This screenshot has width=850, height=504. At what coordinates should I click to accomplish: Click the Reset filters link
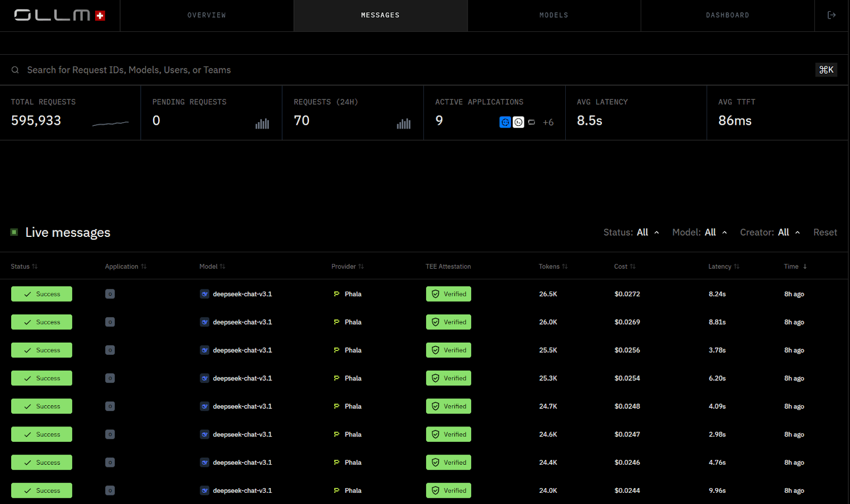[x=825, y=232]
